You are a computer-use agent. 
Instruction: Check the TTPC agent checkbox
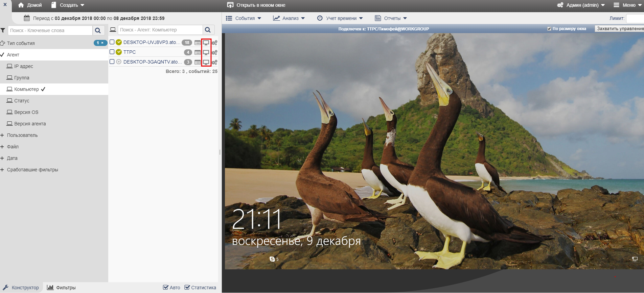[112, 52]
